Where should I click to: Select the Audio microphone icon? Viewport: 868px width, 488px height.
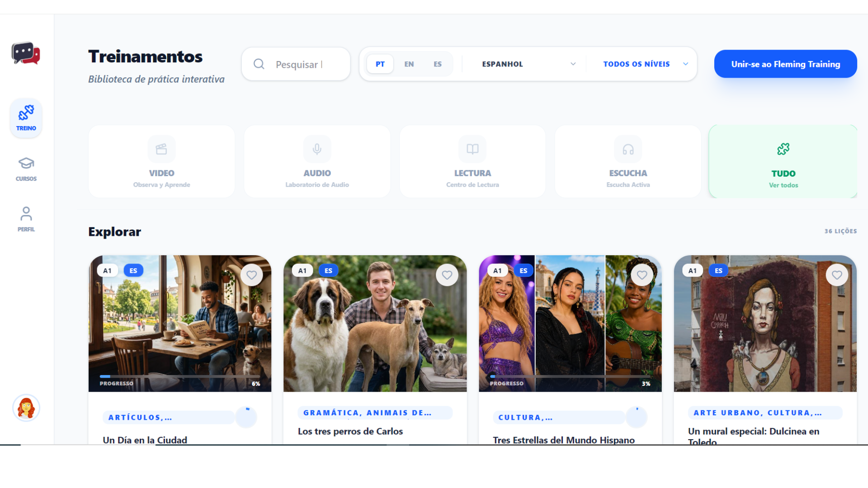tap(317, 149)
